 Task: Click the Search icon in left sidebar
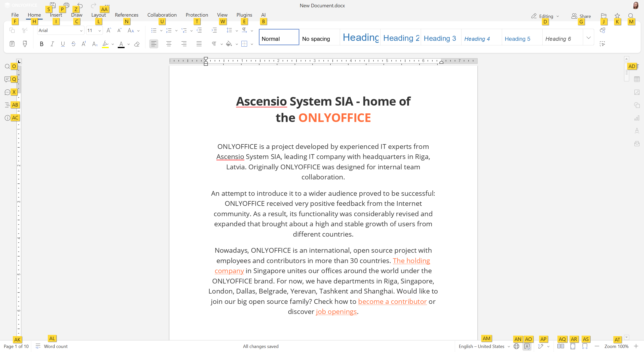pos(7,66)
